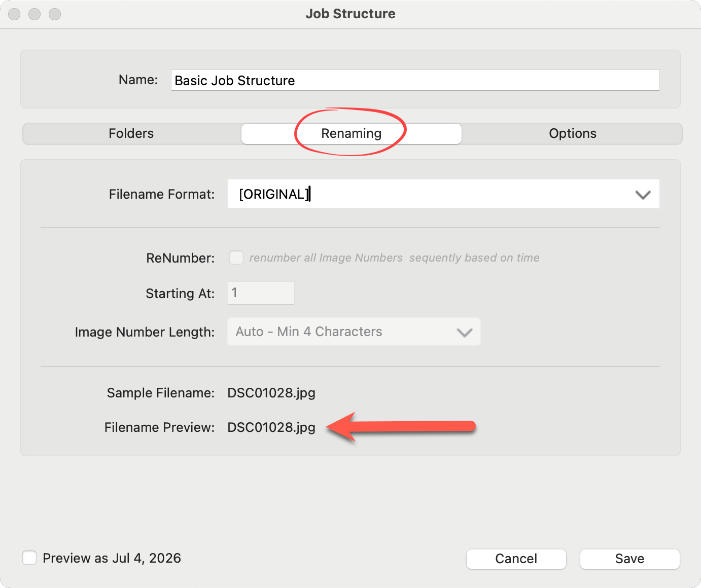Click the Filename Format text box
The image size is (701, 588).
426,194
